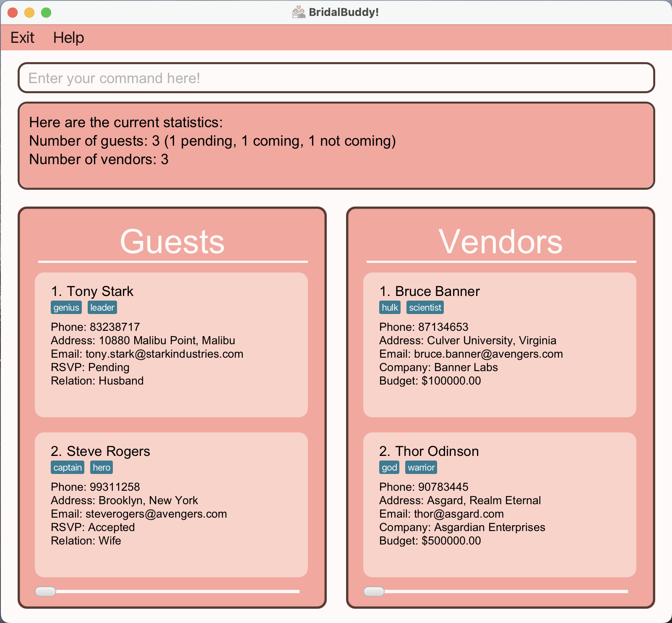Click Budget: $100000.00 line
The width and height of the screenshot is (672, 623).
tap(430, 381)
